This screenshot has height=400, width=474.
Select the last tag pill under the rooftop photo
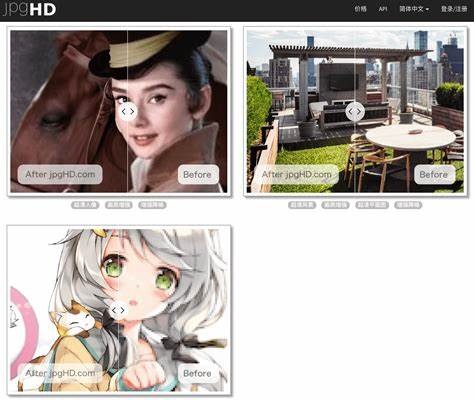click(408, 205)
